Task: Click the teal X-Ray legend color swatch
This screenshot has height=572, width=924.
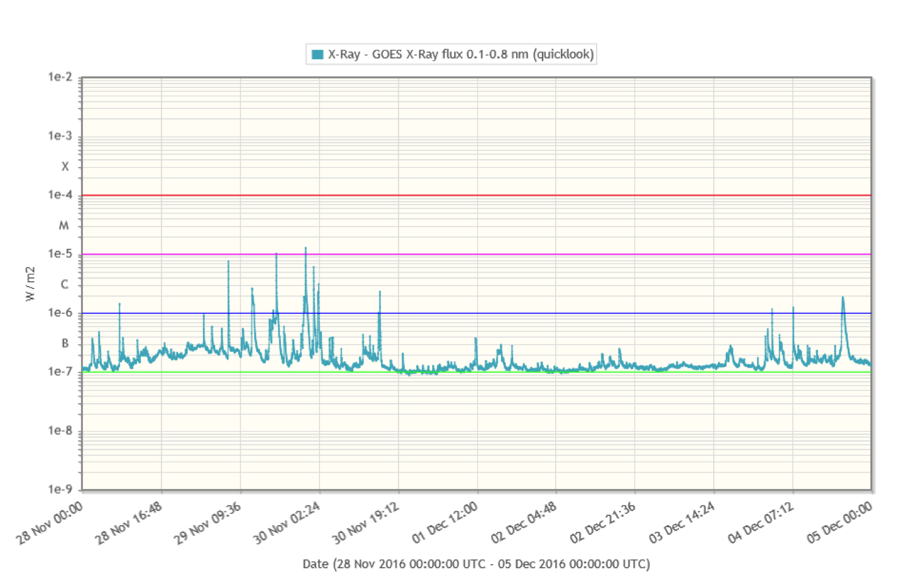Action: [x=317, y=54]
